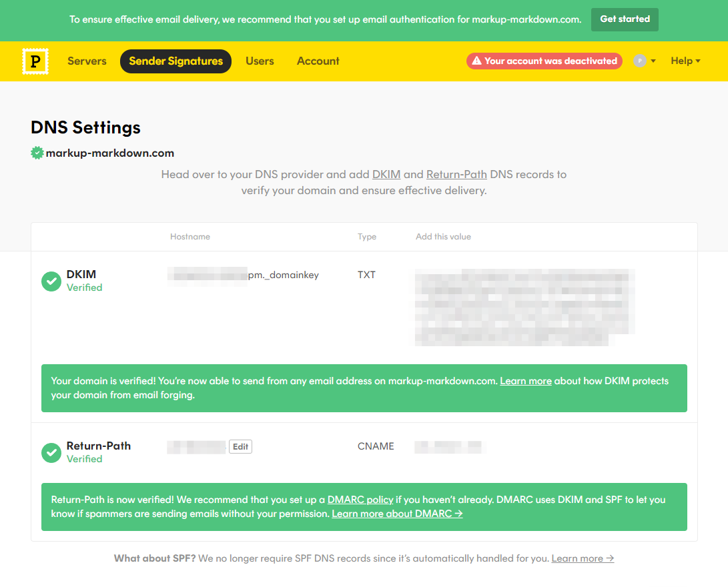
Task: Expand the user account dropdown arrow
Action: coord(653,61)
